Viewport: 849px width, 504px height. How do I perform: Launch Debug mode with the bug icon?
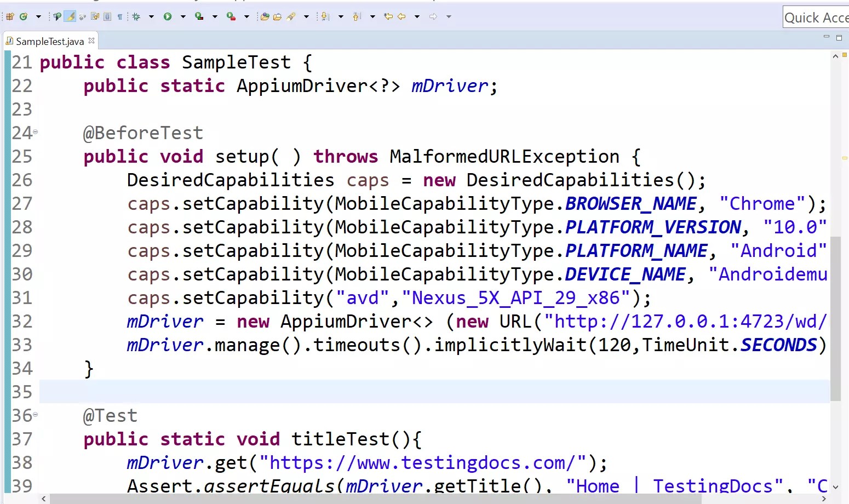pyautogui.click(x=136, y=16)
